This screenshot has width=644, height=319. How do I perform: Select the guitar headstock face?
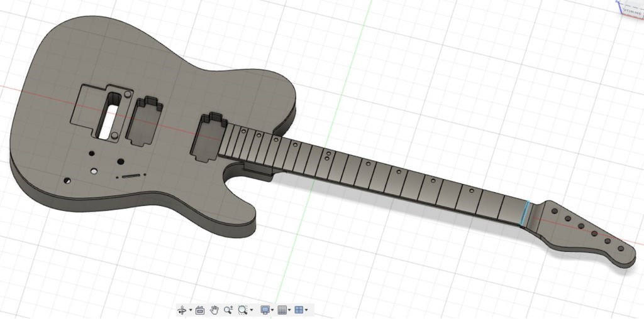pyautogui.click(x=587, y=234)
